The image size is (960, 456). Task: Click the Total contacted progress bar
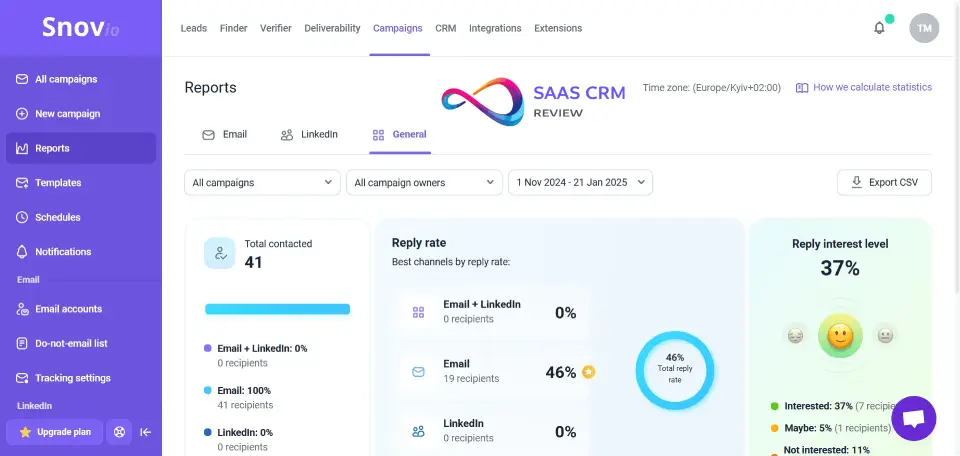(x=277, y=309)
